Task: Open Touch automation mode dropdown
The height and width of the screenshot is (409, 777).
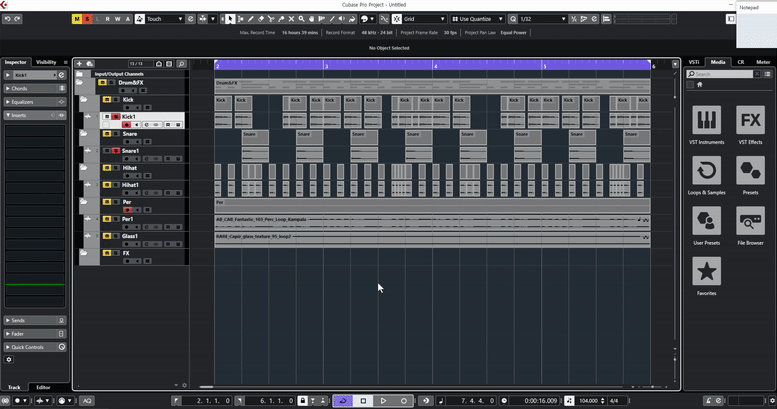Action: pos(166,19)
